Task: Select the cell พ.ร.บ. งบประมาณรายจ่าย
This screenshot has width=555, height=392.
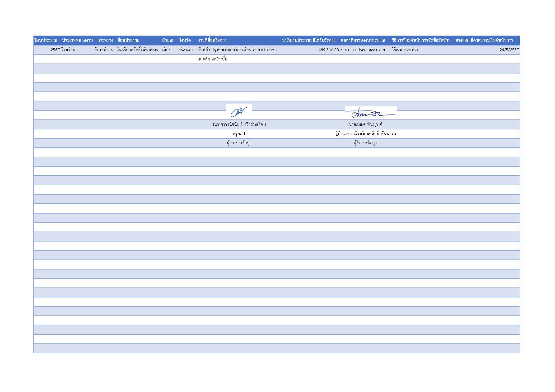Action: point(363,50)
